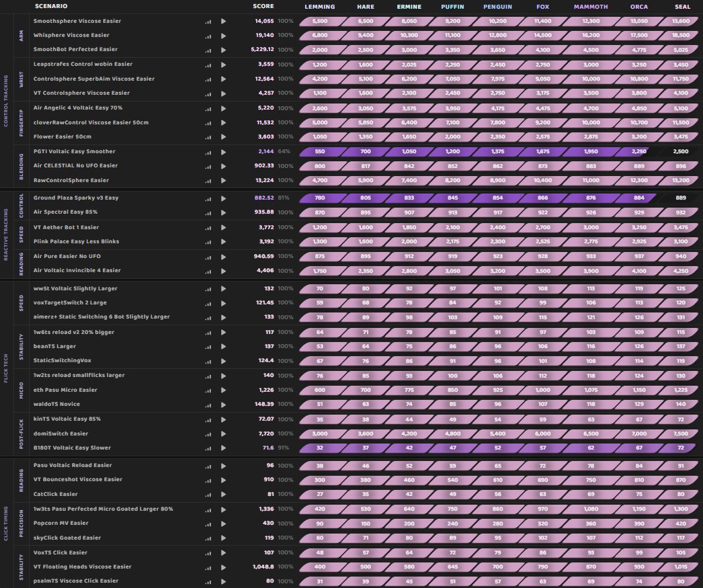Open stats chart for eth Pasu Micro Easier

[x=208, y=390]
